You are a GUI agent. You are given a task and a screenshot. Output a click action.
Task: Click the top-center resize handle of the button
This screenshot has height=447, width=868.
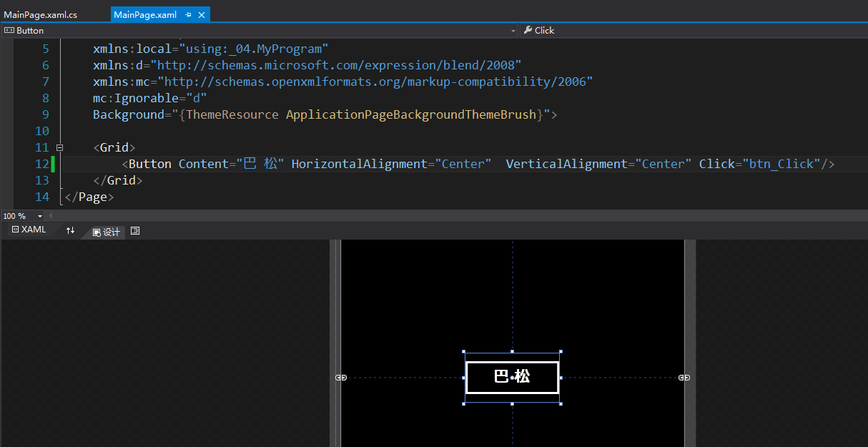512,351
